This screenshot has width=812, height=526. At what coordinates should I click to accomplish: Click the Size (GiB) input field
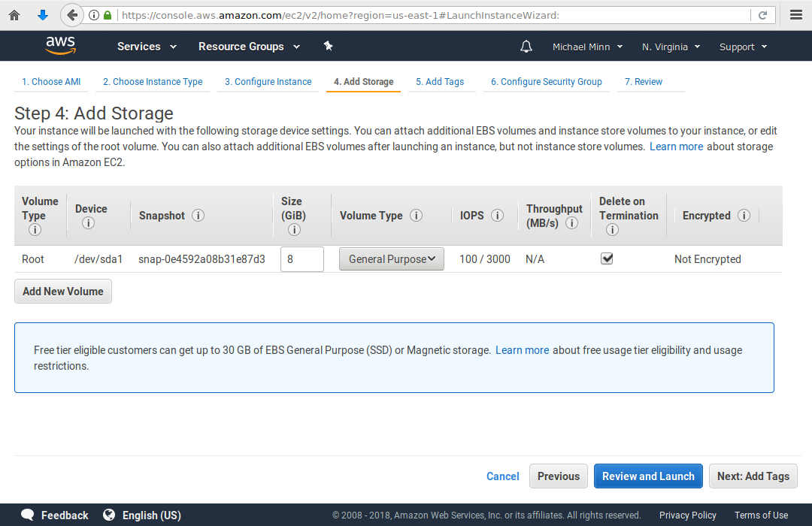click(302, 259)
